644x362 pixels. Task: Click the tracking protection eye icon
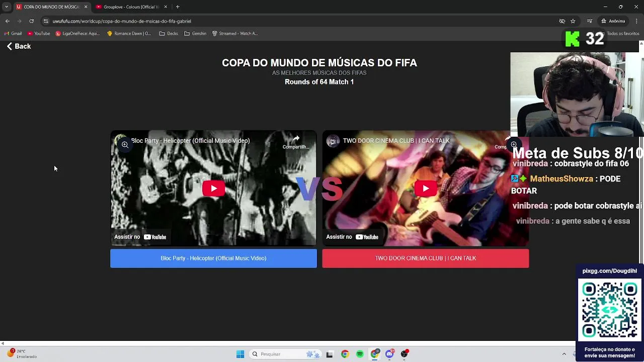click(562, 21)
